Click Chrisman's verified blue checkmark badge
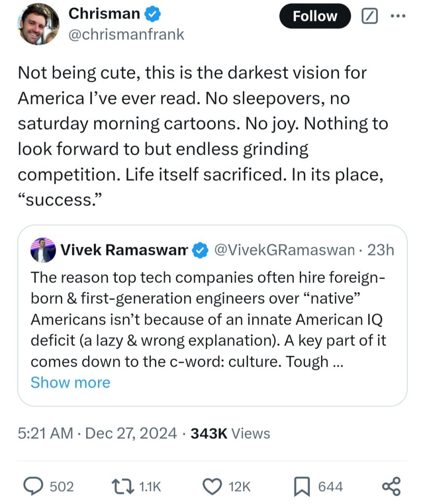425x504 pixels. coord(154,14)
